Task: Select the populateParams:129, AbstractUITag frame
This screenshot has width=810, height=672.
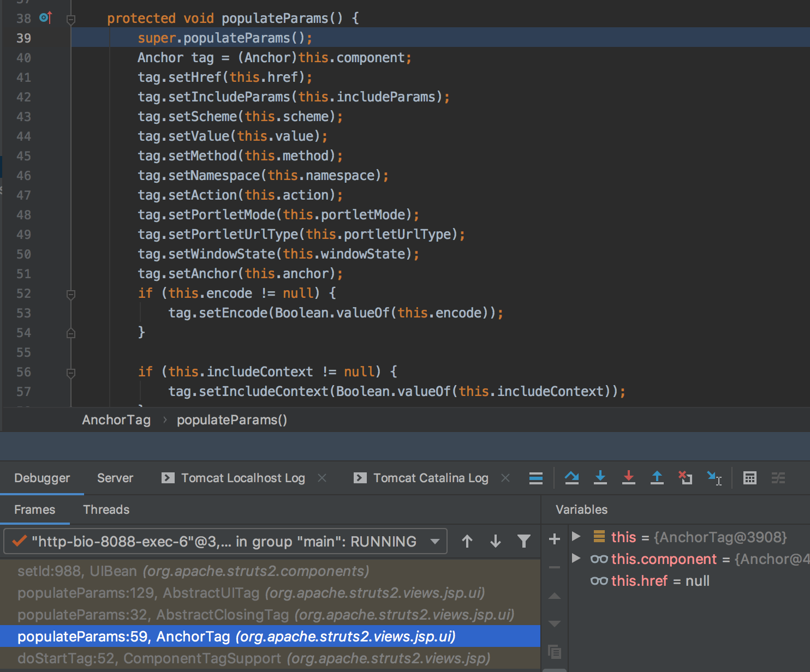Action: [x=270, y=593]
